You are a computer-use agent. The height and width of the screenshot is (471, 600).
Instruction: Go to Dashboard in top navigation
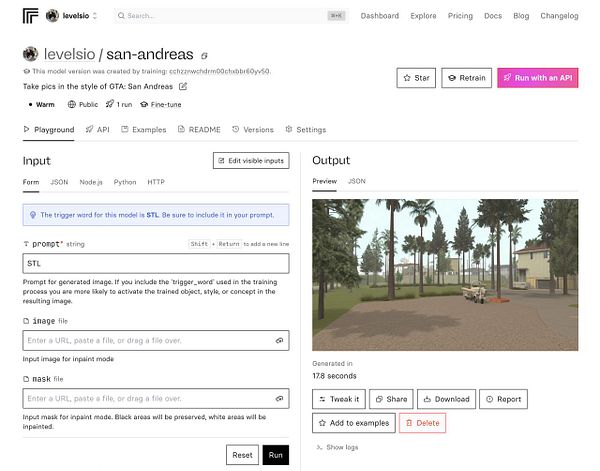[380, 16]
